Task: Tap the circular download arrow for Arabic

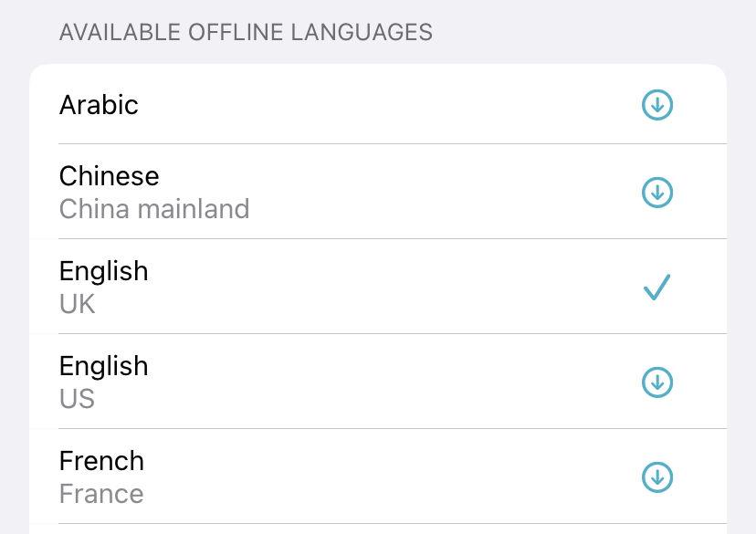Action: click(x=656, y=105)
